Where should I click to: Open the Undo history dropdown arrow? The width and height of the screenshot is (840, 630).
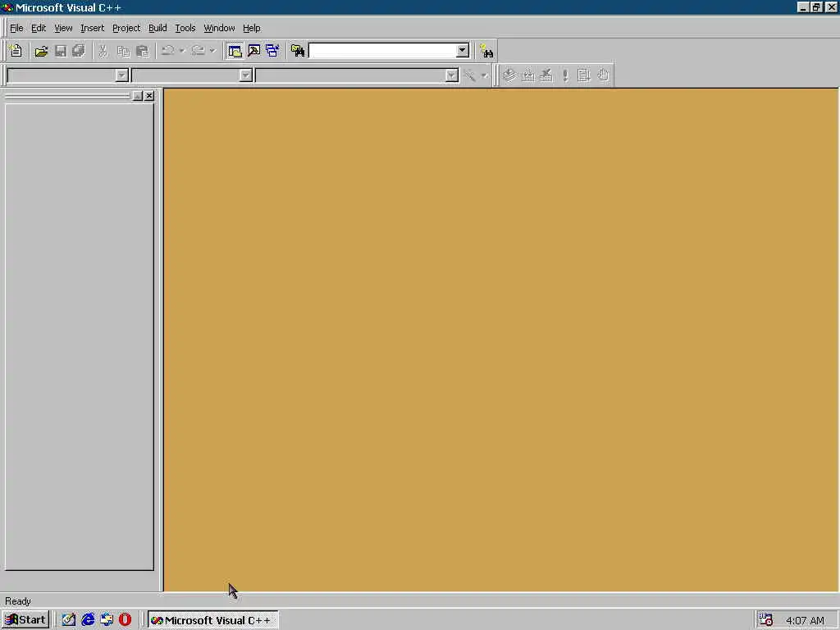tap(182, 51)
